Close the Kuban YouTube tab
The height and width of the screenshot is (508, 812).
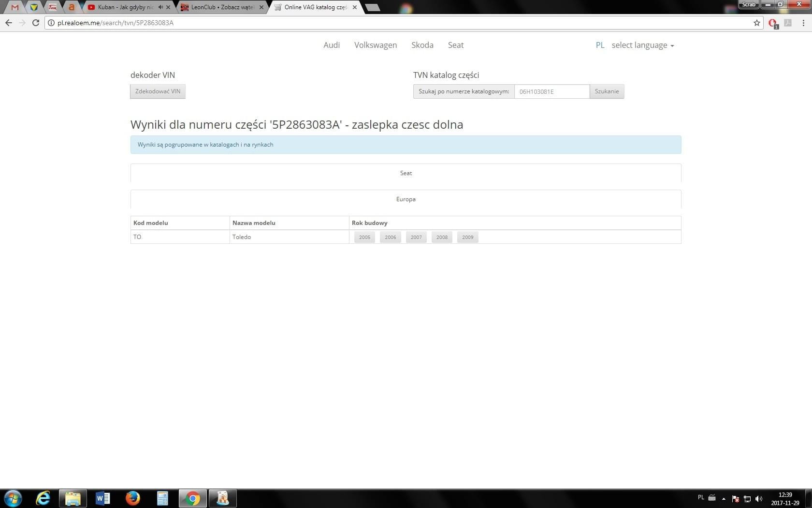coord(168,7)
